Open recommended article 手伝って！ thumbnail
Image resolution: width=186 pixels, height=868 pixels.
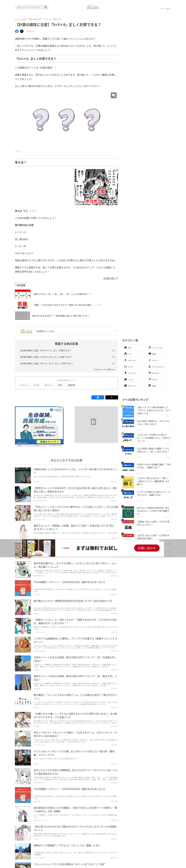point(23,513)
